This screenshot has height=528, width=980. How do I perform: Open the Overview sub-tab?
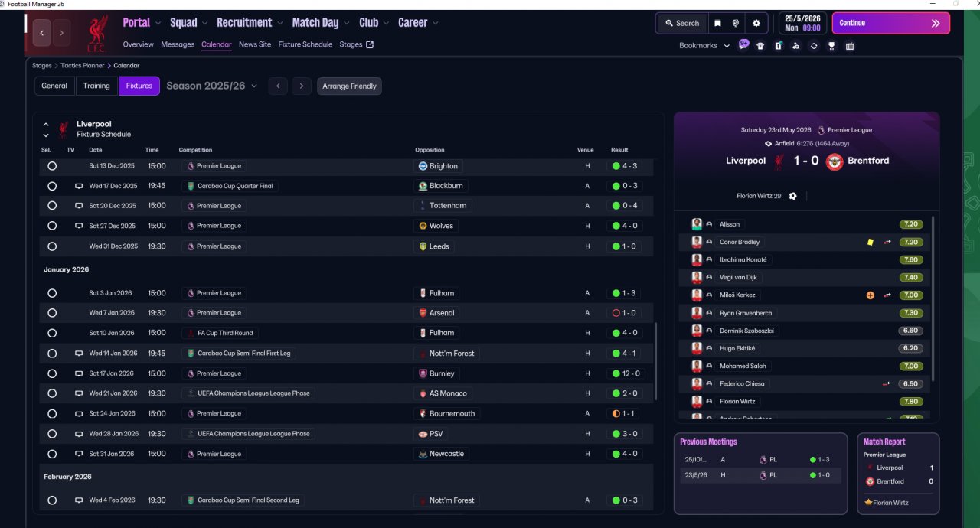point(138,44)
